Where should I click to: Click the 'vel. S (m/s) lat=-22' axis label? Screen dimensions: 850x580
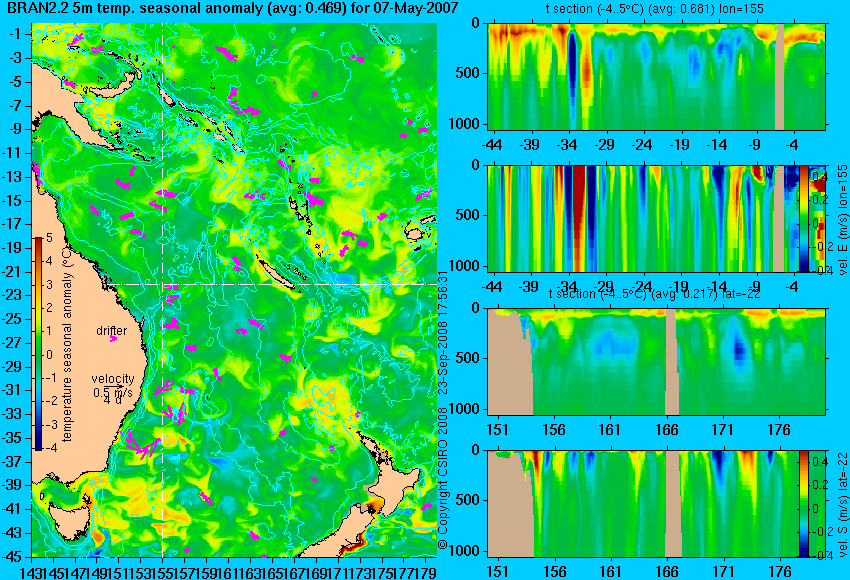pos(842,504)
